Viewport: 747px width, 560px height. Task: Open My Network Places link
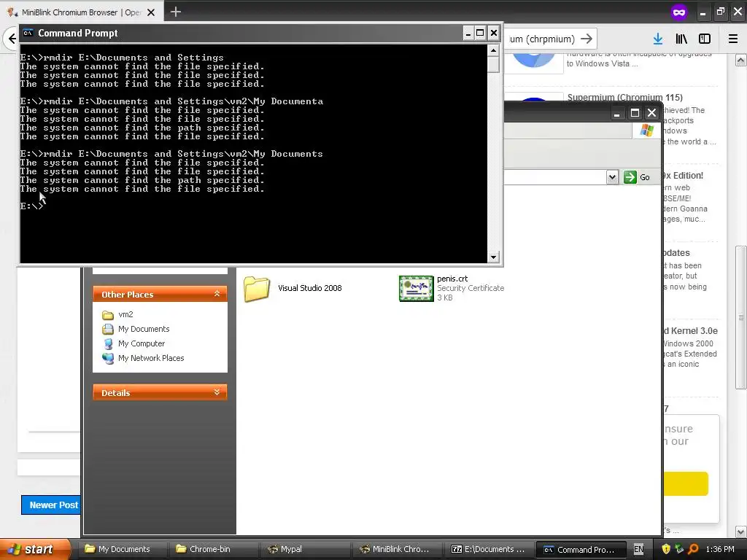(x=151, y=358)
